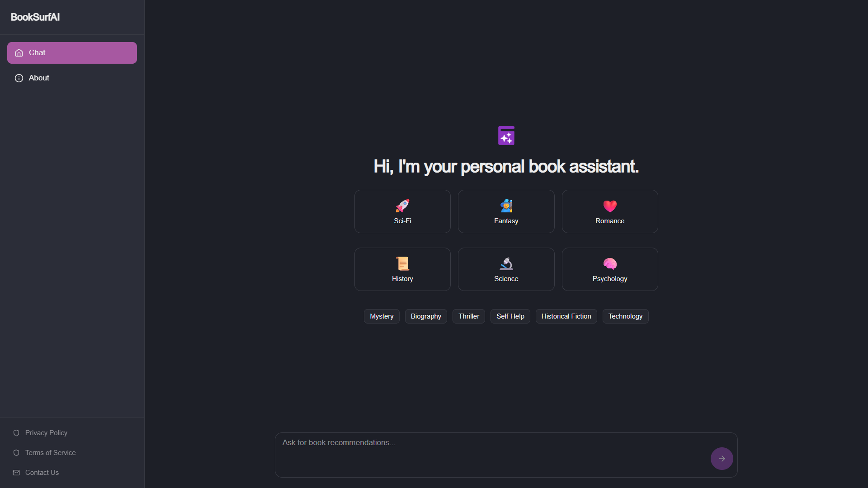Viewport: 868px width, 488px height.
Task: Select the Biography genre chip
Action: point(426,316)
